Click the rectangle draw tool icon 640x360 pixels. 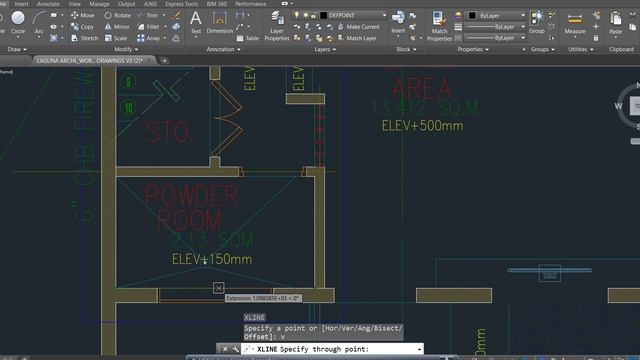pos(54,16)
